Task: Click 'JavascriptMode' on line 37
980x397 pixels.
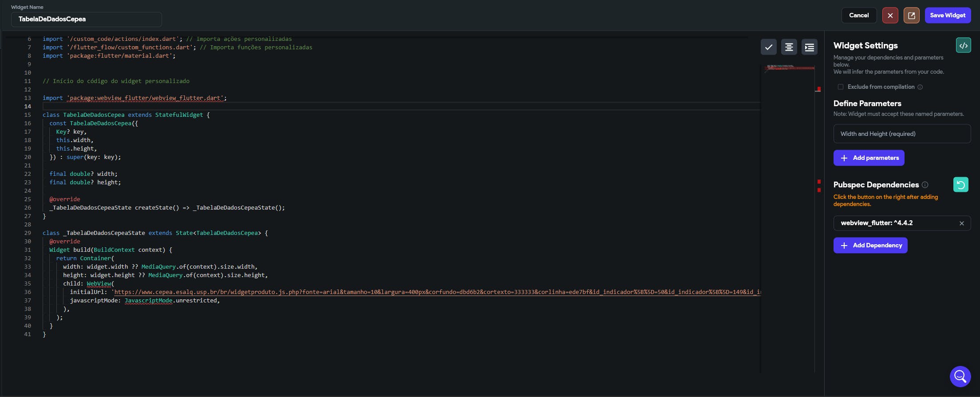Action: (148, 300)
